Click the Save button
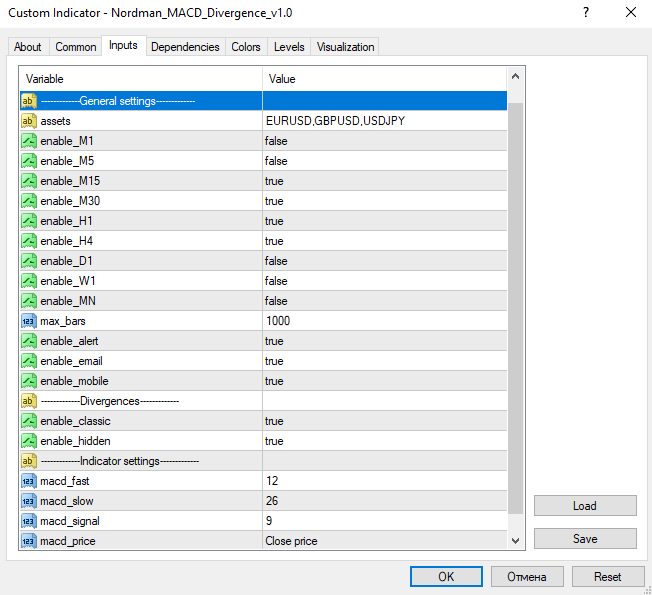652x595 pixels. [x=585, y=539]
